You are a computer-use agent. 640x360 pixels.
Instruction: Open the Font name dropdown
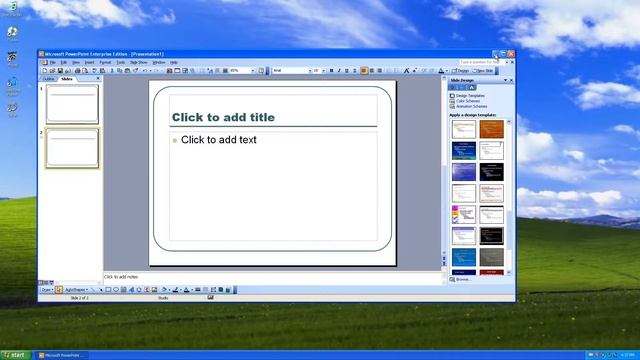pos(310,71)
